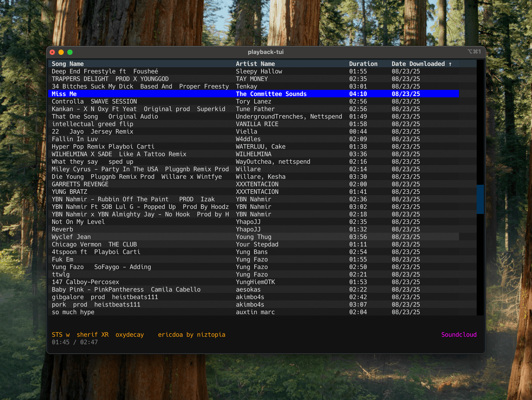Sort by Date Downloaded header
Screen dimensions: 532x400
tap(418, 64)
